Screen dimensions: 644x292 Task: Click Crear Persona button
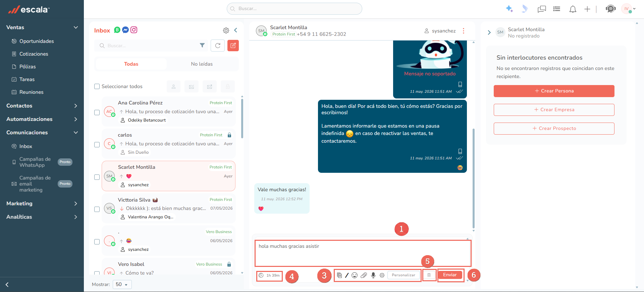[554, 91]
